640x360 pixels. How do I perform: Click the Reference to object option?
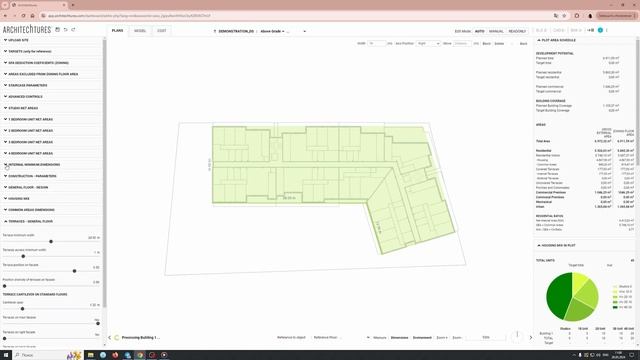pos(291,338)
